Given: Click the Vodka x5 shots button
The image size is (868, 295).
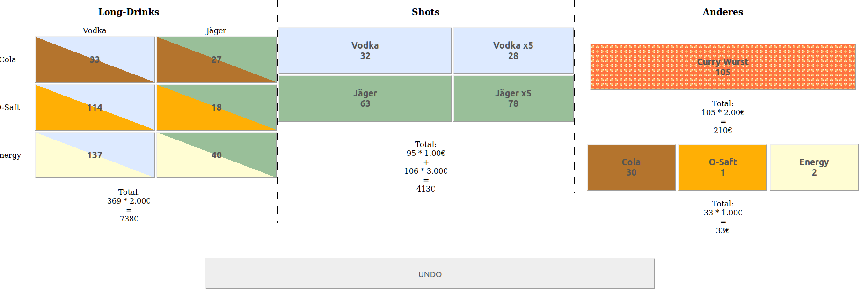Looking at the screenshot, I should pyautogui.click(x=513, y=51).
